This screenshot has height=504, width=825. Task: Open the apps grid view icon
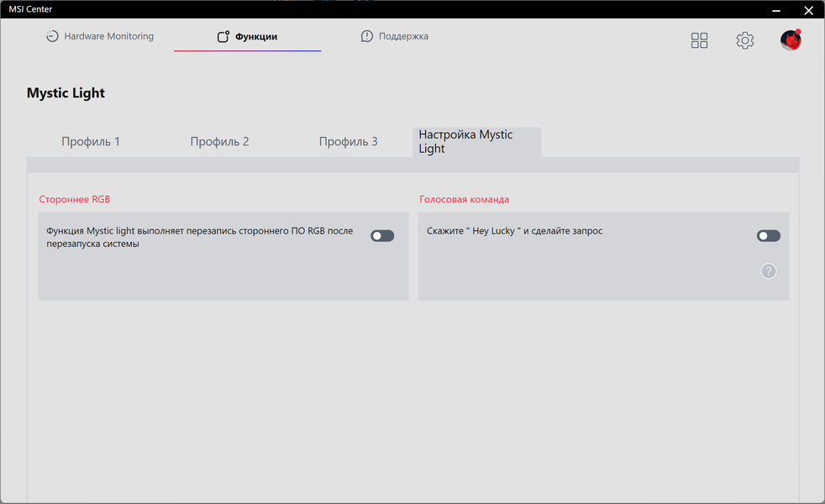tap(699, 40)
